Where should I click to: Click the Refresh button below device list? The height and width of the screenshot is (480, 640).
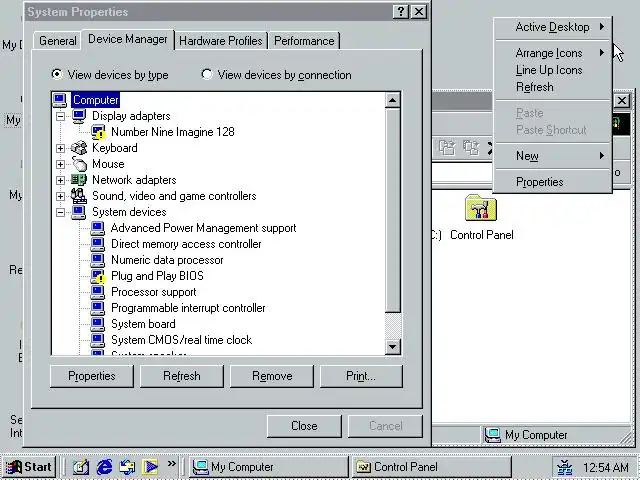182,376
